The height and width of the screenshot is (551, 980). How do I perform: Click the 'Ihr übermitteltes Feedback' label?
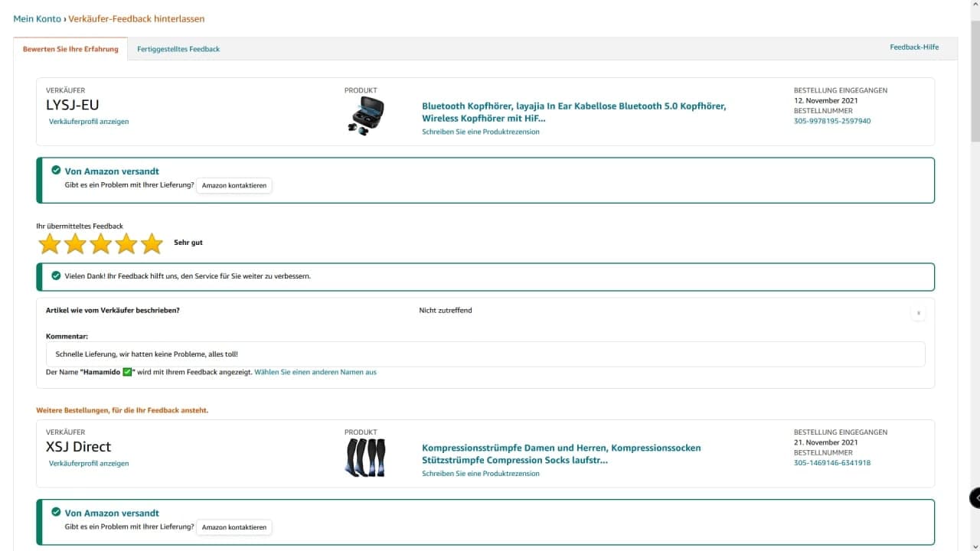(x=80, y=227)
